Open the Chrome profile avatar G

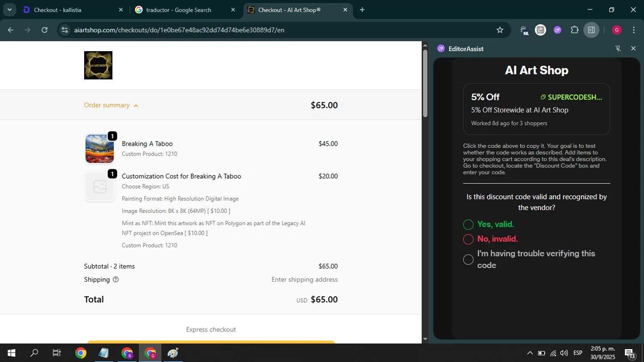(x=617, y=30)
